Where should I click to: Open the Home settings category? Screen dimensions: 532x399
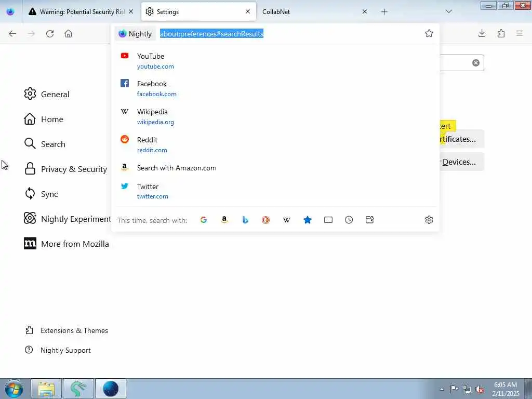click(44, 119)
